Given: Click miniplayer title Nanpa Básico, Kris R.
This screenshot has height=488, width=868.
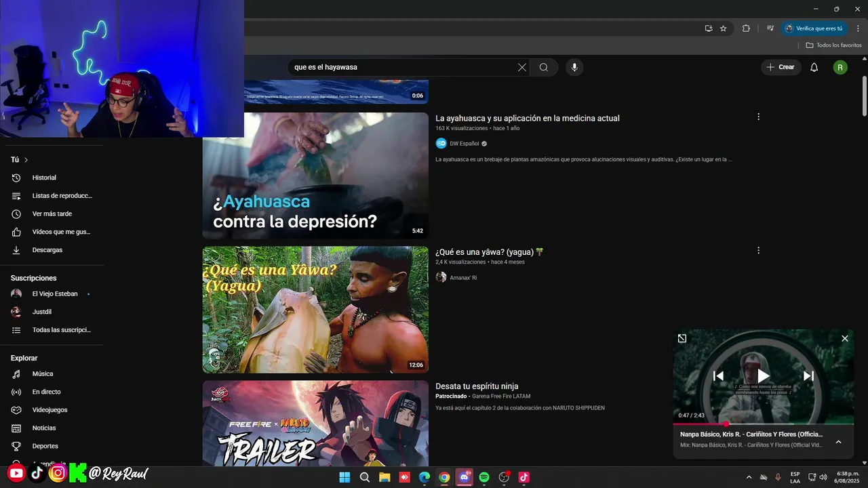Looking at the screenshot, I should tap(751, 434).
